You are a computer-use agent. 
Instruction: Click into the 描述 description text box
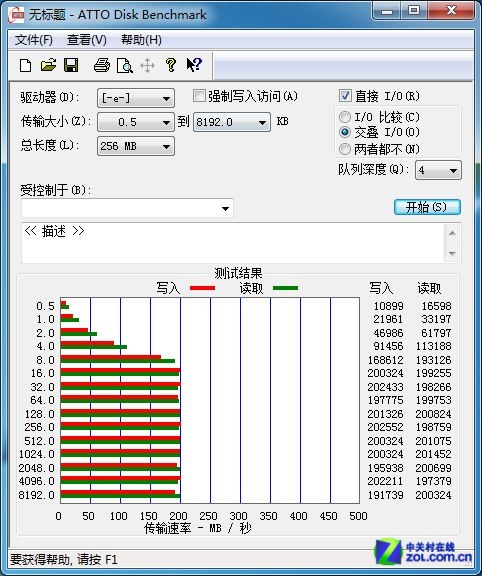click(233, 243)
